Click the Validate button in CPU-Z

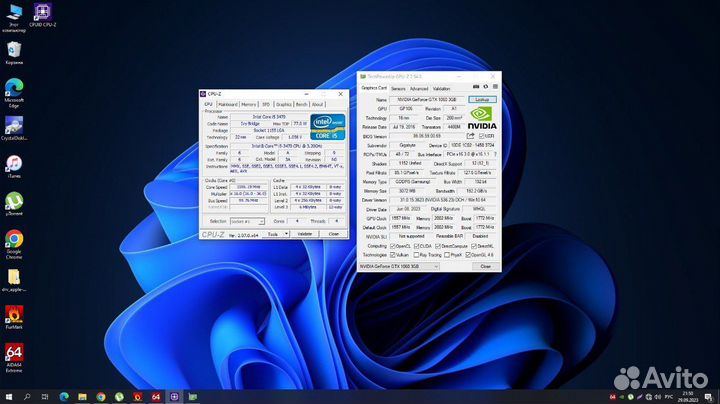point(305,233)
